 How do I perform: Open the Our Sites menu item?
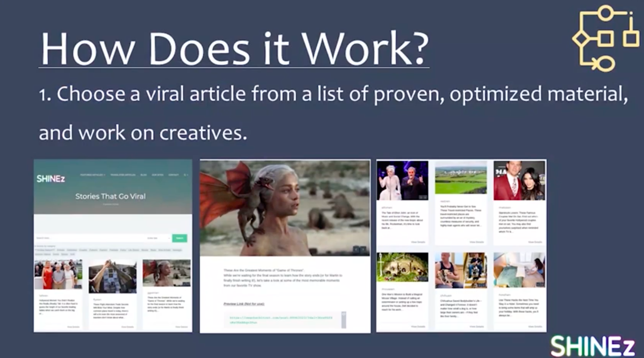(158, 175)
